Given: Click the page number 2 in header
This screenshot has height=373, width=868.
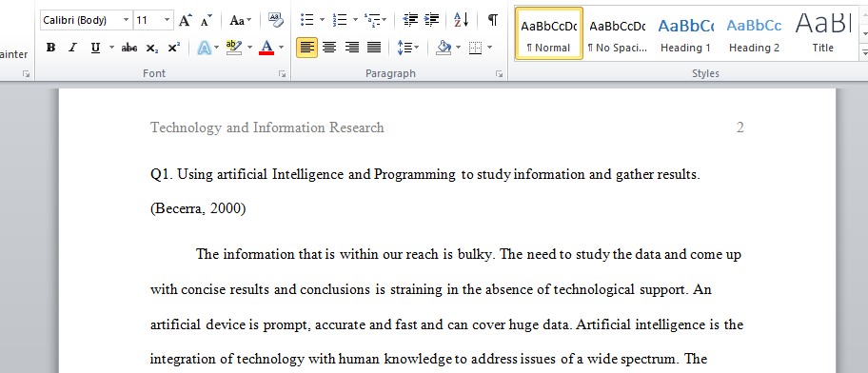Looking at the screenshot, I should [740, 128].
